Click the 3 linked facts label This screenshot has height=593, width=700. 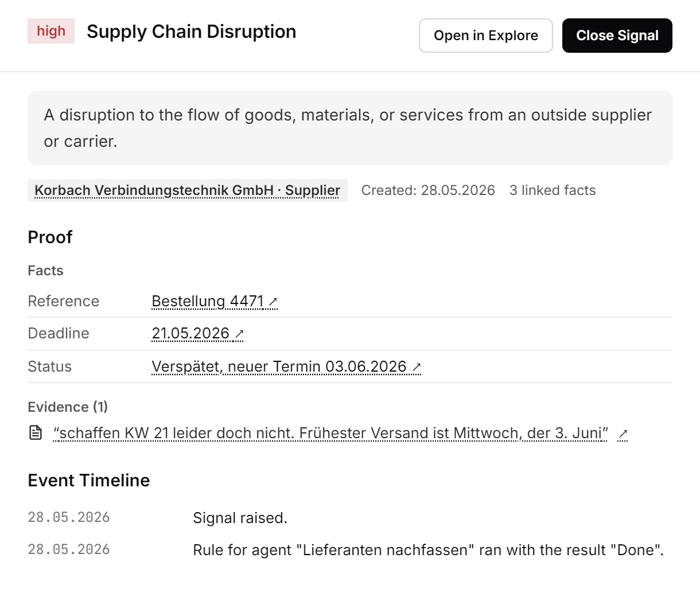[x=553, y=190]
